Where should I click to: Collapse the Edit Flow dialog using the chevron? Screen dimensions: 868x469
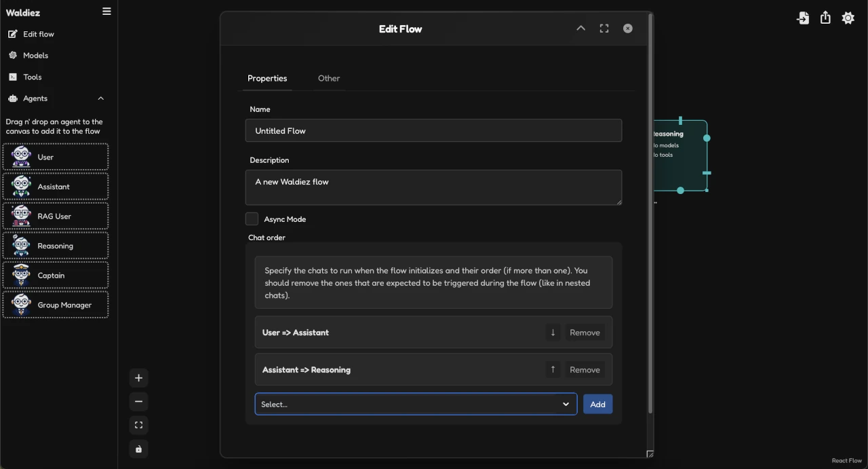(x=580, y=29)
